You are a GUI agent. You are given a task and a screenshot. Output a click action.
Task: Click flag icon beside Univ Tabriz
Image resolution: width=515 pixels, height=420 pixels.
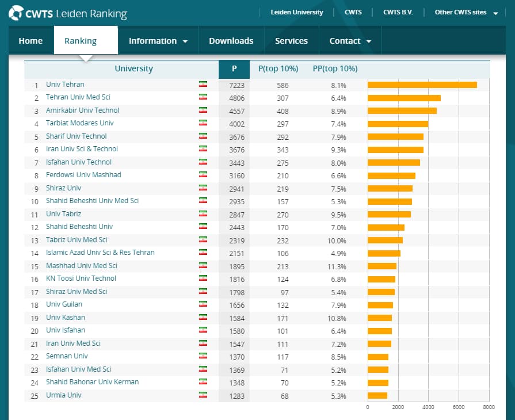coord(203,213)
